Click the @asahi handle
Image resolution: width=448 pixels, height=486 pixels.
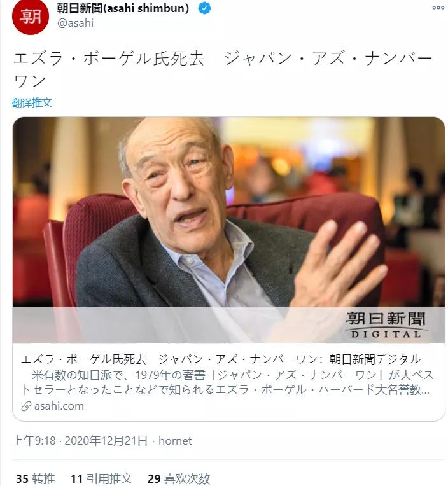point(75,24)
